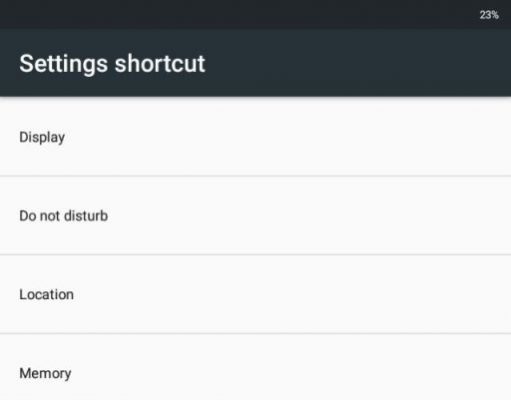Choose the Do not disturb shortcut

[x=255, y=215]
